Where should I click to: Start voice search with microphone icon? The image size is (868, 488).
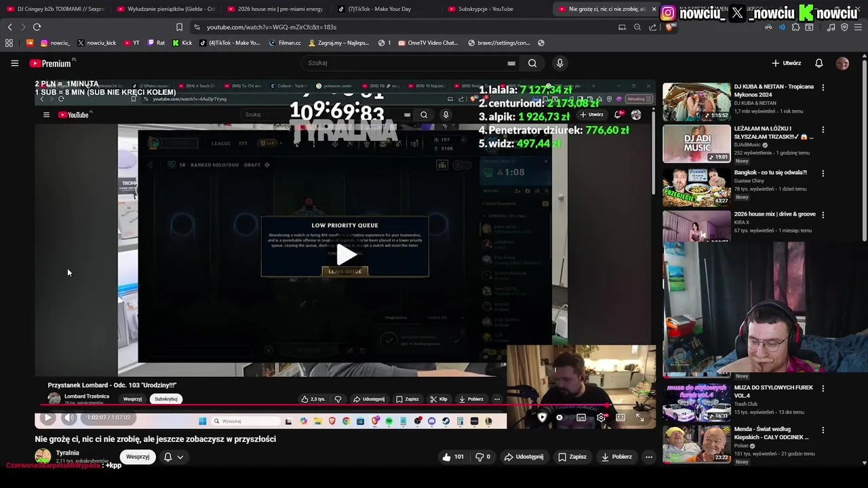[559, 63]
